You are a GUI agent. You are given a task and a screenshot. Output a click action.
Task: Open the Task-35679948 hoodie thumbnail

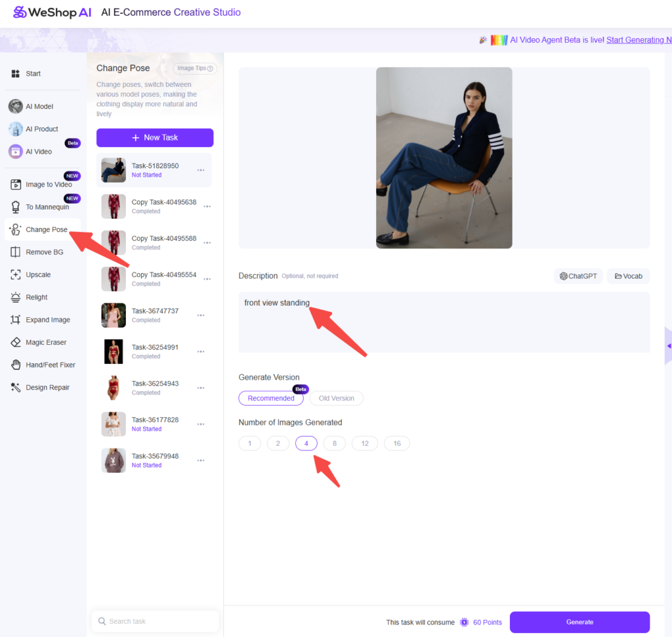coord(114,460)
